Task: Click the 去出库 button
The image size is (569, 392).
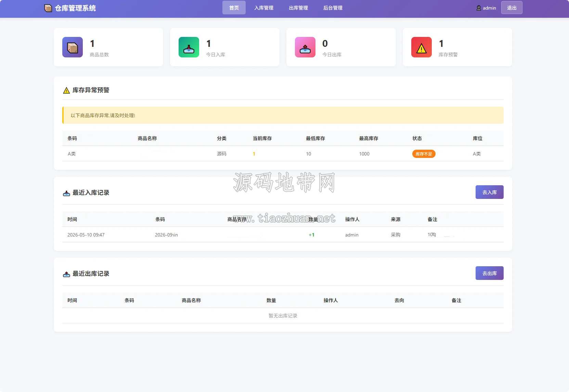Action: pos(490,273)
